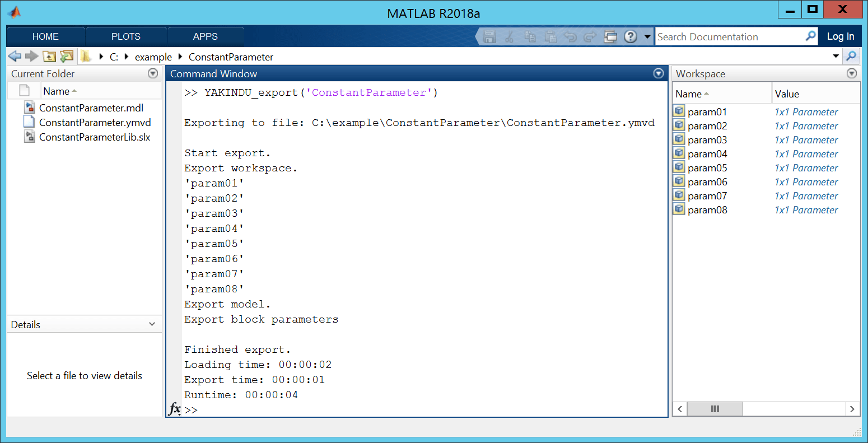Viewport: 868px width, 443px height.
Task: Open the quick access toolbar dropdown arrow
Action: click(x=647, y=37)
